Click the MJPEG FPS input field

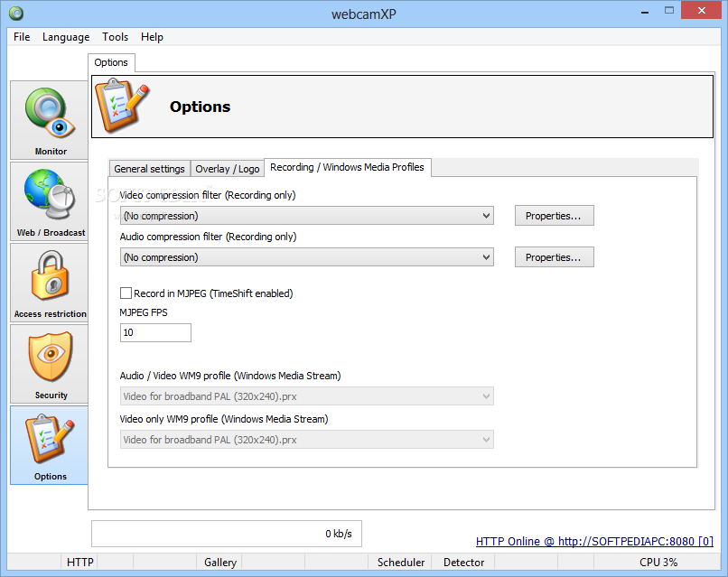tap(155, 332)
